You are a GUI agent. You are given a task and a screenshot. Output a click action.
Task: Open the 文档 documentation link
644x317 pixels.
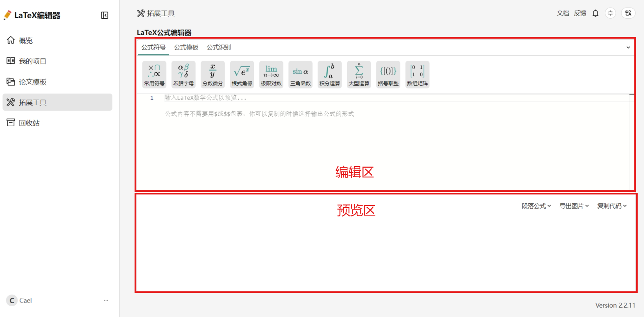tap(563, 13)
